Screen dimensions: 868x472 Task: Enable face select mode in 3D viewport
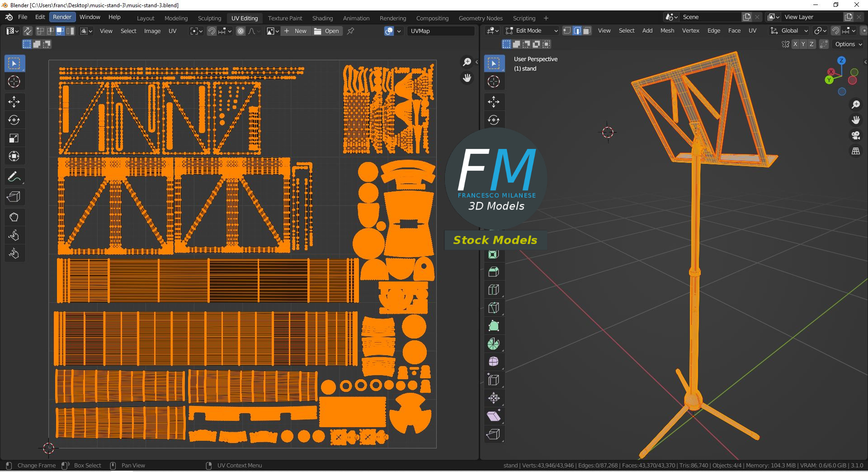587,31
